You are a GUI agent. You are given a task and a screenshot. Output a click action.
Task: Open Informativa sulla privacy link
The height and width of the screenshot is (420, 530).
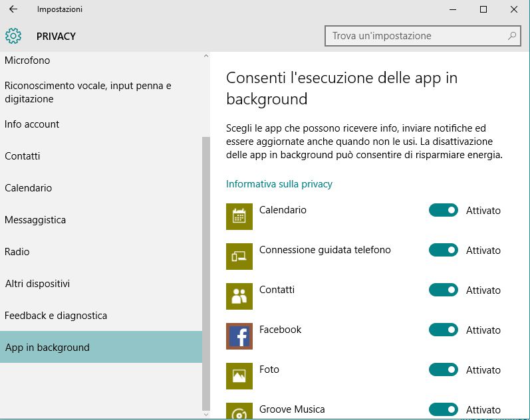[x=279, y=184]
